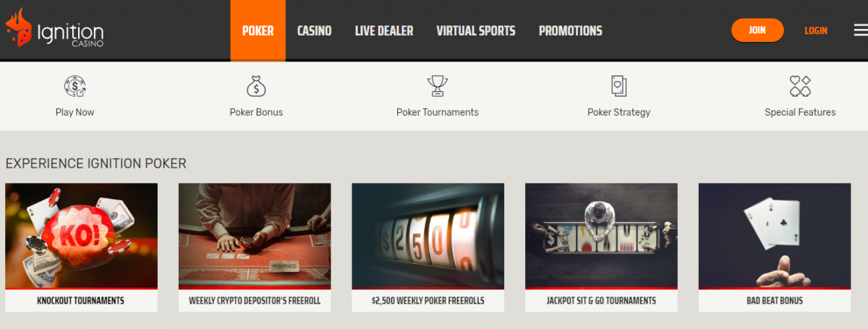
Task: Open the Poker Strategy card icon
Action: (618, 86)
